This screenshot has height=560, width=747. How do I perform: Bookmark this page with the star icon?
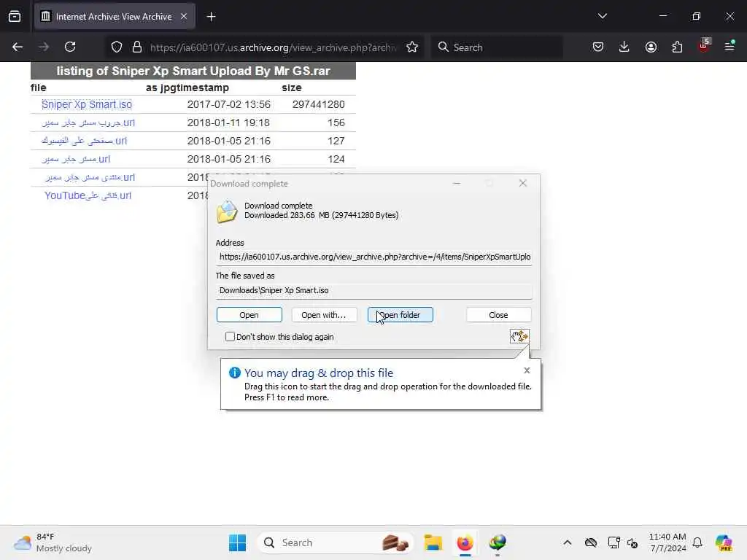coord(412,47)
